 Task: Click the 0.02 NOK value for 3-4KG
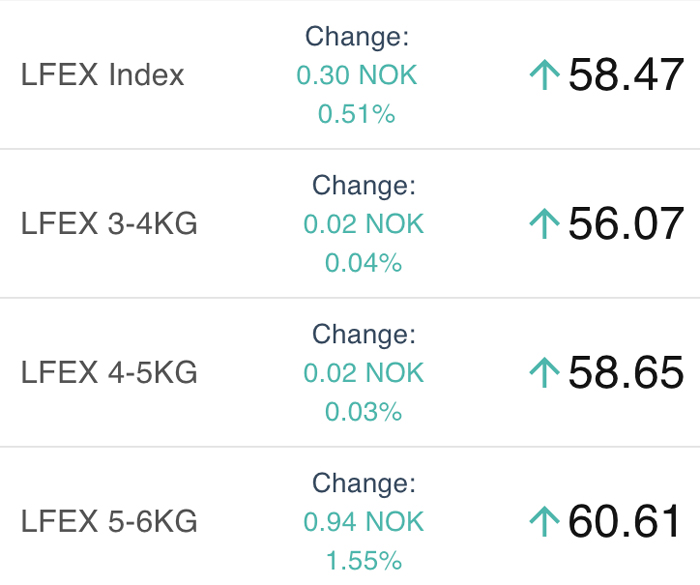click(x=363, y=224)
